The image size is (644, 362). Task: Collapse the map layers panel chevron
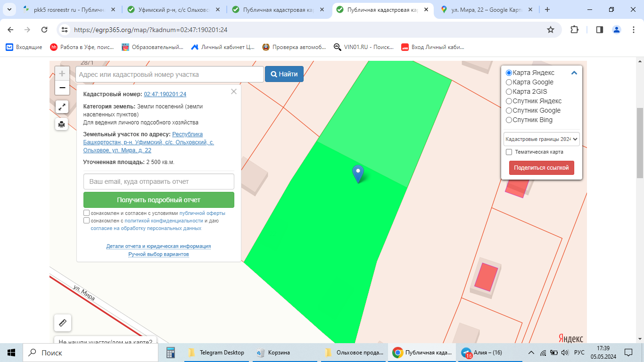click(574, 73)
